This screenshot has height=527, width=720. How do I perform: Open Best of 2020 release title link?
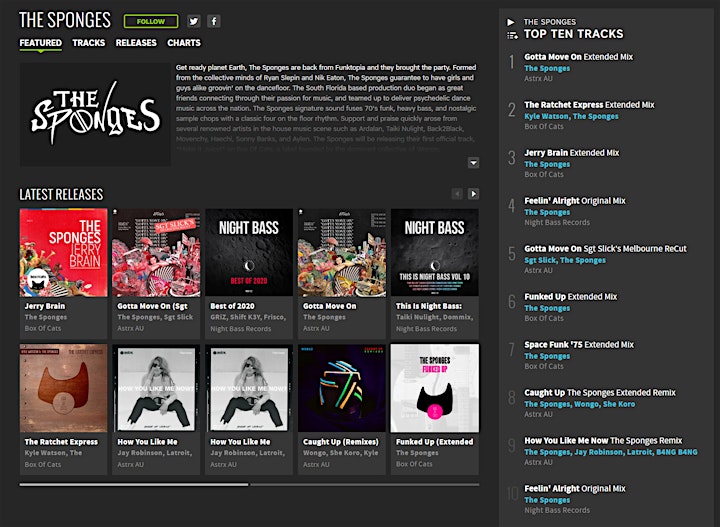point(232,306)
